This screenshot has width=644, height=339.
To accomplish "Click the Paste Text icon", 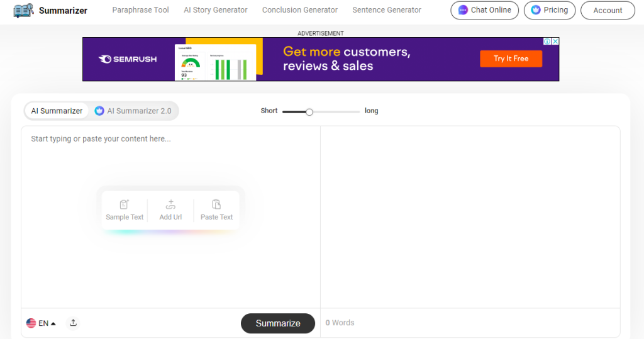I will (216, 204).
